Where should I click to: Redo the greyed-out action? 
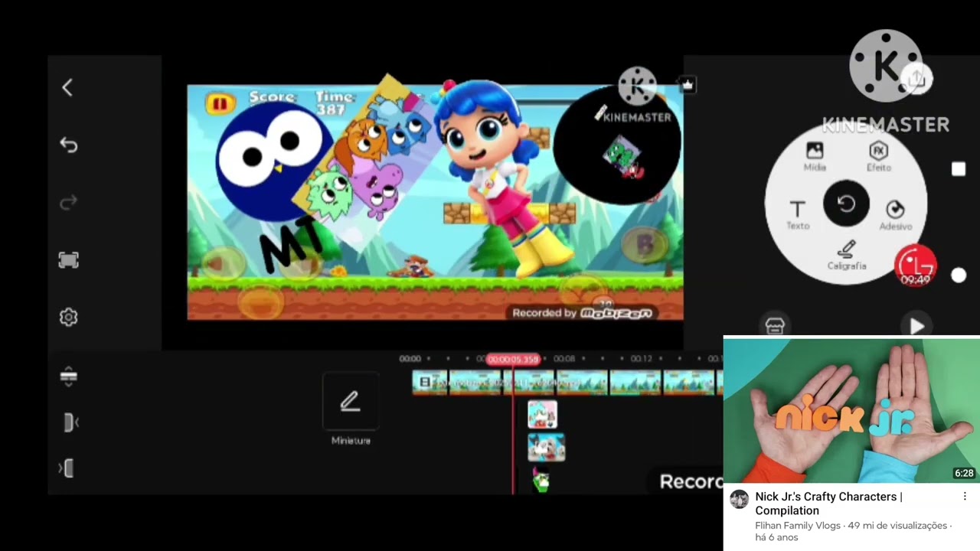69,203
